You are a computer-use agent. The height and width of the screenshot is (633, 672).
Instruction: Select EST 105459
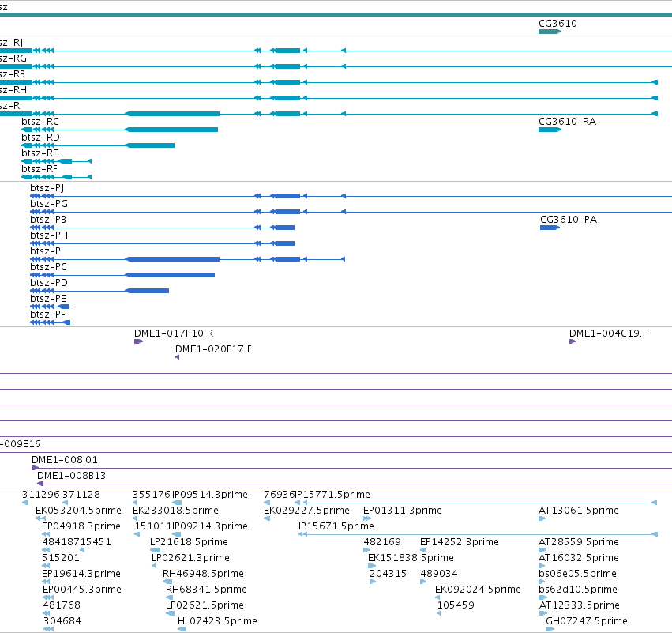[456, 605]
